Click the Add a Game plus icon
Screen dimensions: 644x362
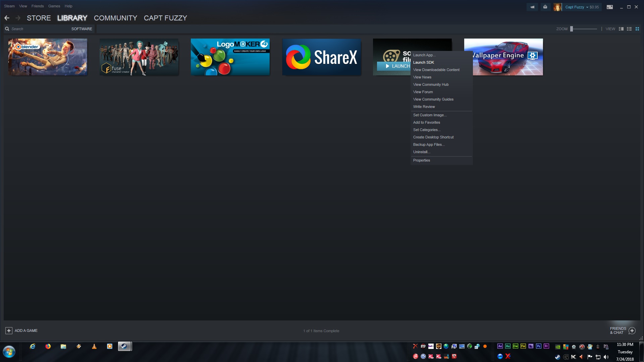click(9, 330)
